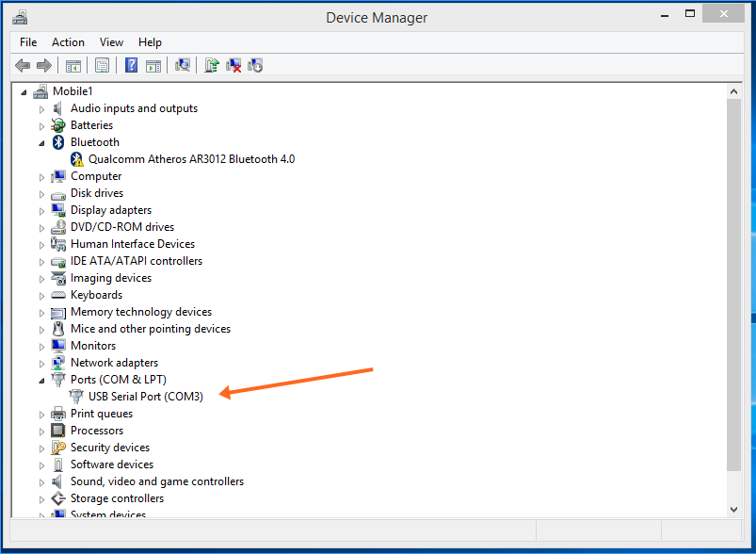Click the vertical scrollbar down arrow

tap(735, 509)
